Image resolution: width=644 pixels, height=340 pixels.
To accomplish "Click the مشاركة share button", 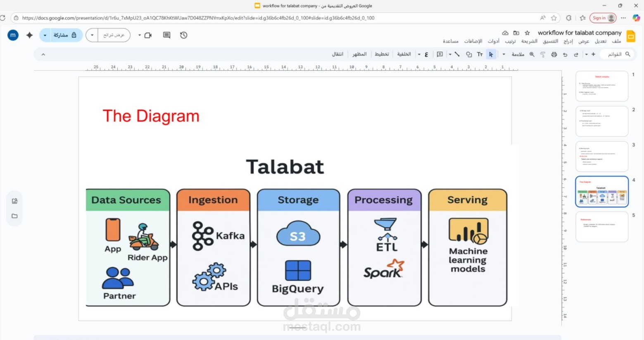I will coord(65,35).
